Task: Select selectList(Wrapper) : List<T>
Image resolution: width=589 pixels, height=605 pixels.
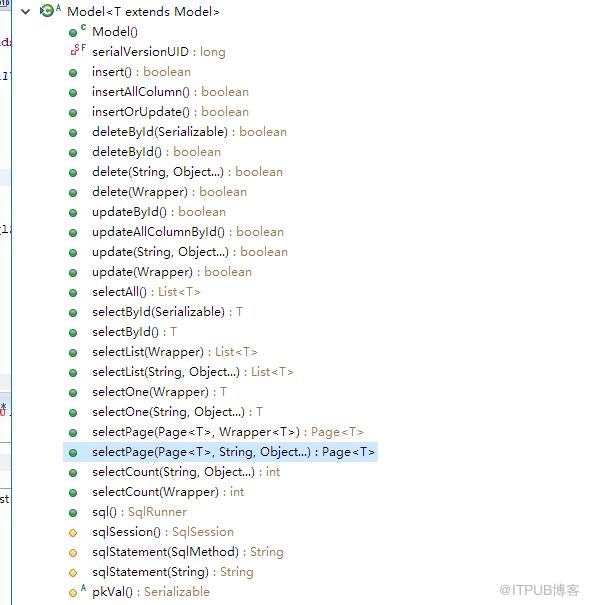Action: click(174, 352)
